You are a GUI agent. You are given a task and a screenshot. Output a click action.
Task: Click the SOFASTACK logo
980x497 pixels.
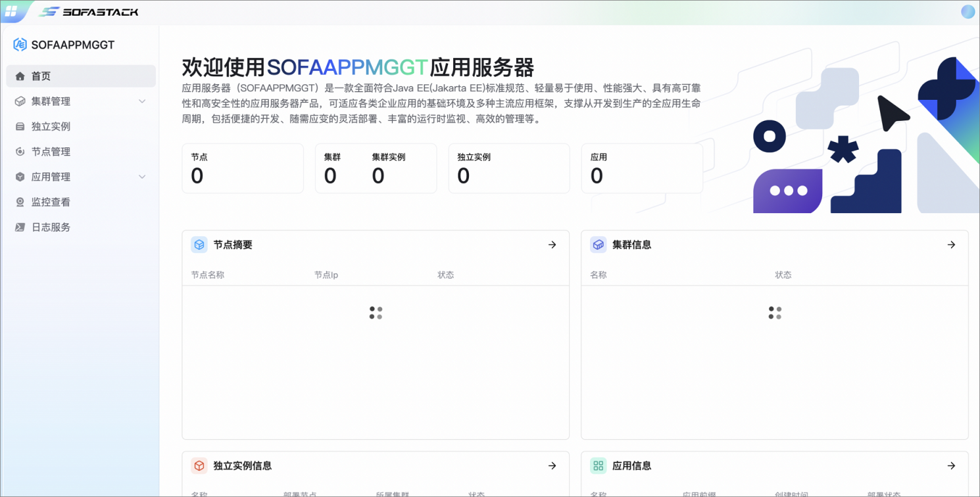pyautogui.click(x=88, y=12)
